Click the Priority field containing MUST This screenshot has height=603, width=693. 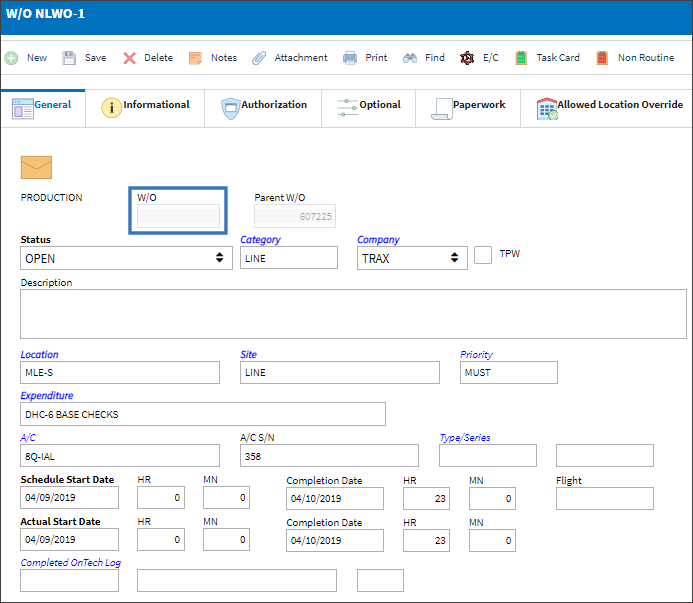[x=509, y=372]
